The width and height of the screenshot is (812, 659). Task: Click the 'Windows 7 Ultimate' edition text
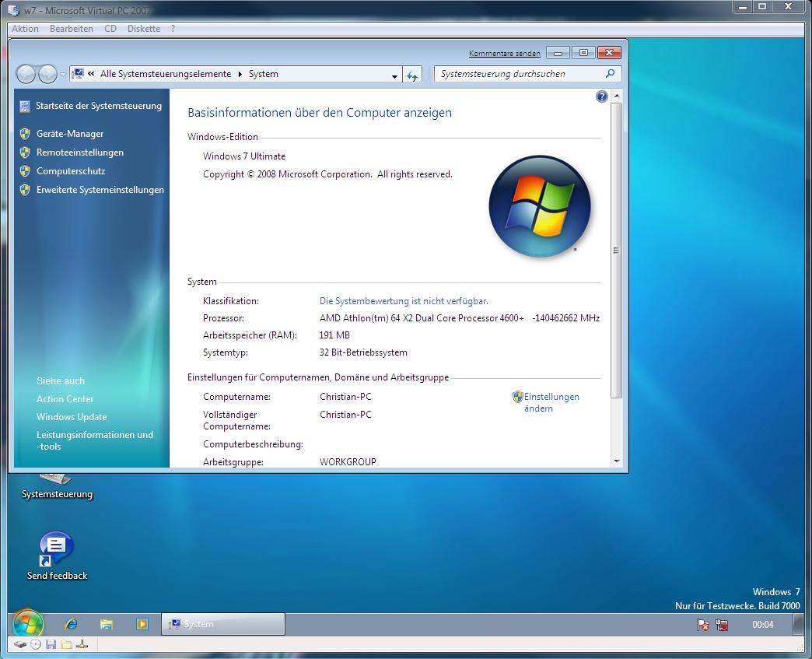(x=244, y=156)
